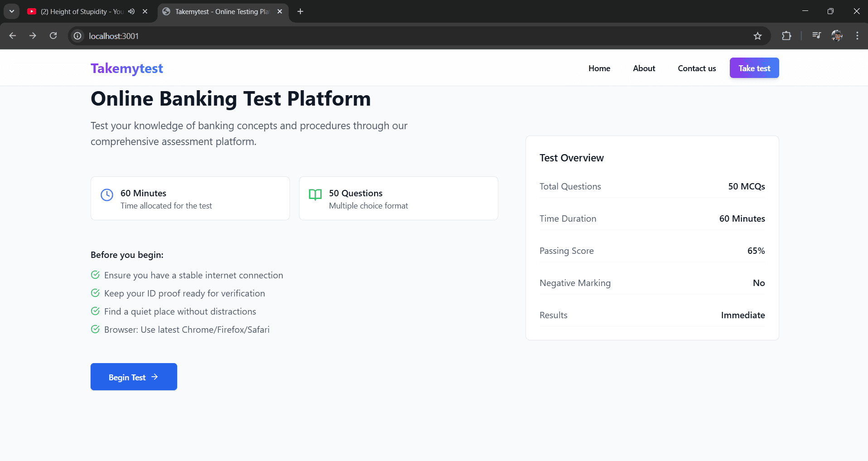Click the 'Negative Marking' label
The width and height of the screenshot is (868, 461).
[575, 283]
